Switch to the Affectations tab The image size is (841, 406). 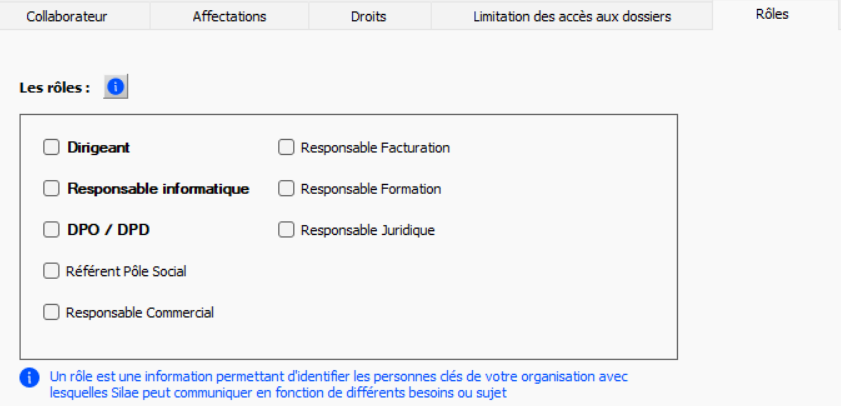230,16
